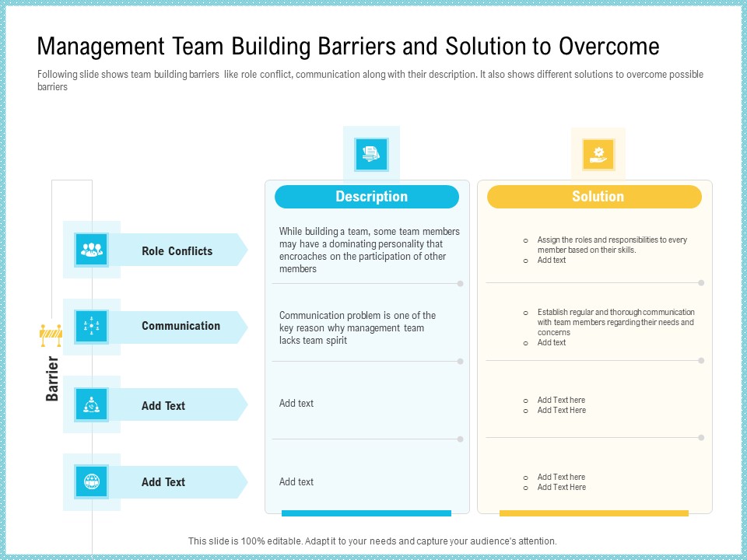The height and width of the screenshot is (560, 747).
Task: Click the documents icon above Description
Action: click(371, 154)
